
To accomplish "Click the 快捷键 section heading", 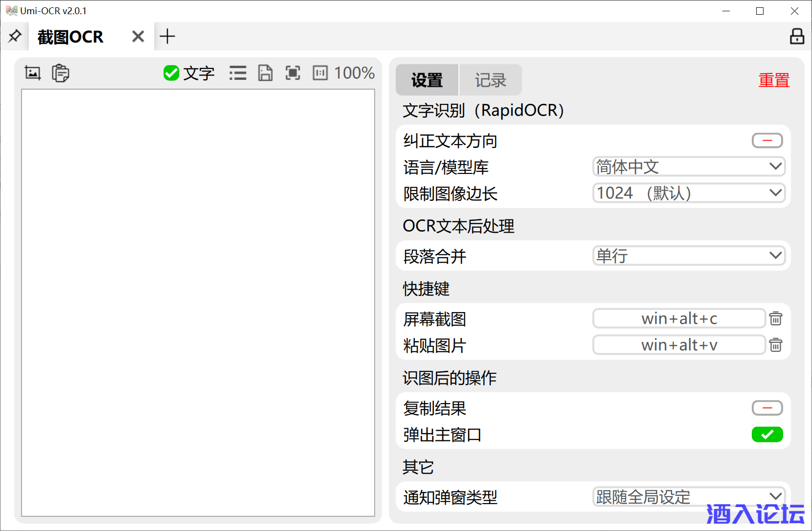I will pyautogui.click(x=426, y=289).
